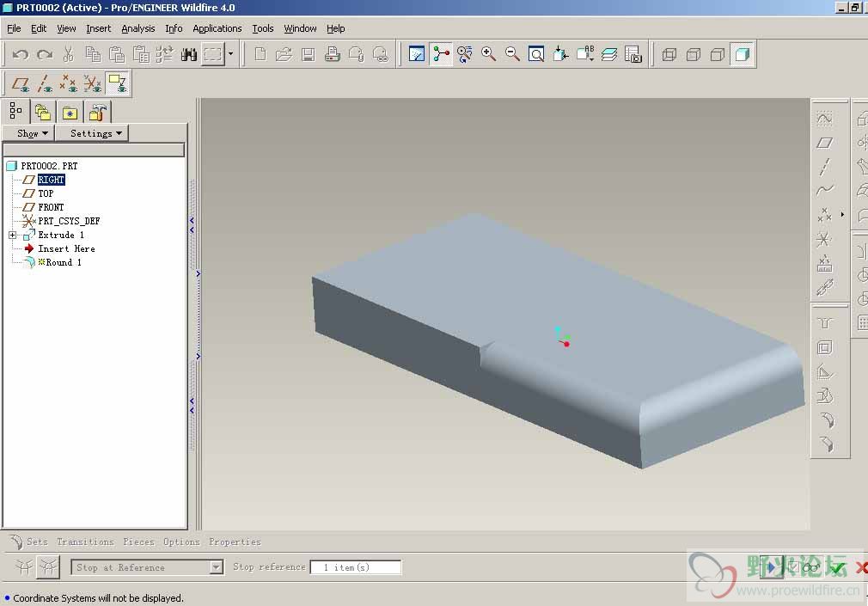
Task: Open the Saved view list icon
Action: coord(585,54)
